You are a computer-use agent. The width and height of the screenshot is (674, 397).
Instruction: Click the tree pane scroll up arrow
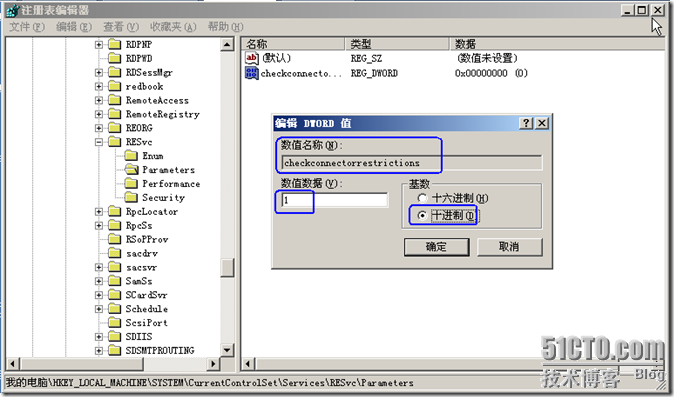tap(227, 44)
